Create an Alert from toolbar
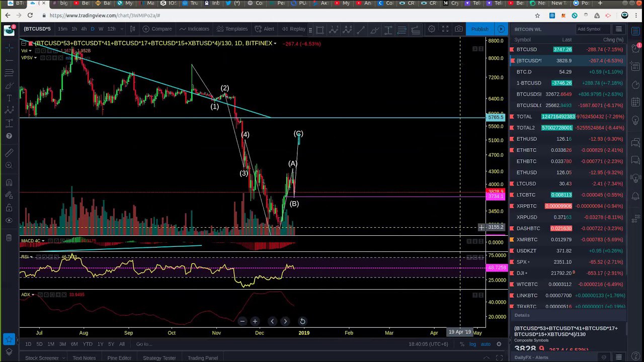 (264, 29)
